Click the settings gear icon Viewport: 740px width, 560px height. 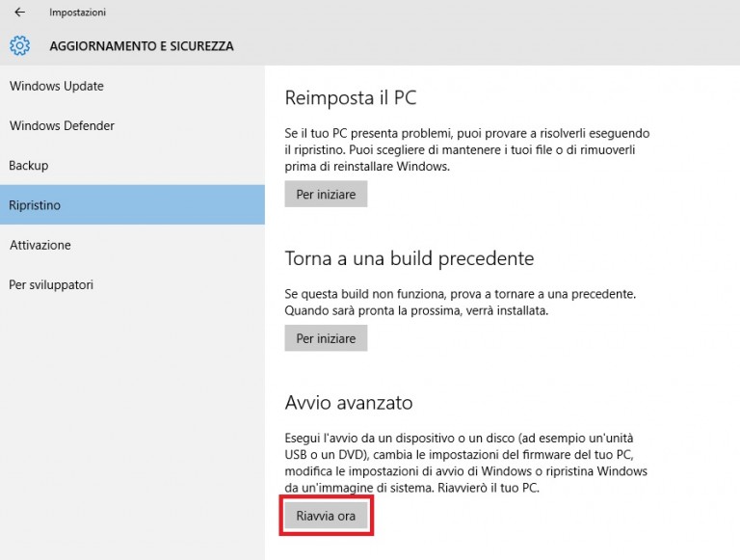[20, 45]
